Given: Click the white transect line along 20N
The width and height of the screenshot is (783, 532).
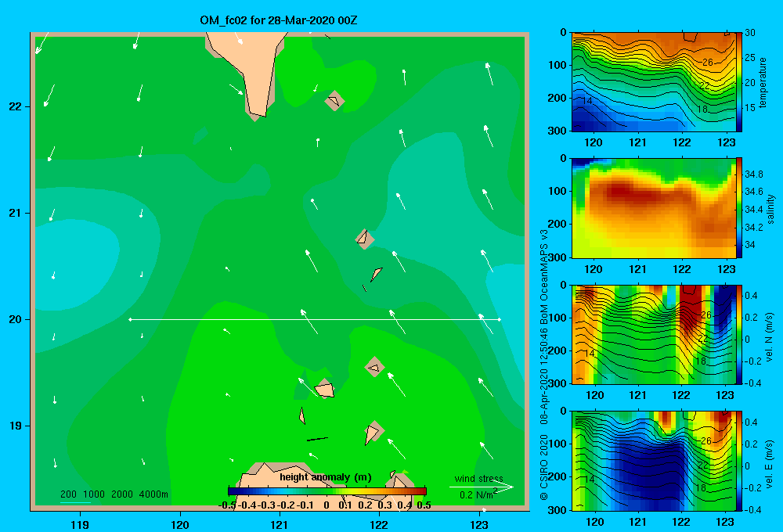Looking at the screenshot, I should coord(315,319).
